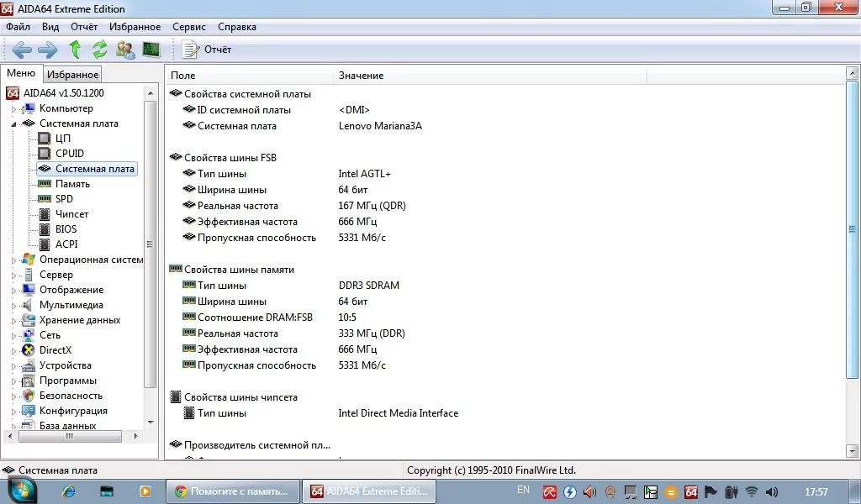Image resolution: width=861 pixels, height=504 pixels.
Task: Expand the Операционная система node
Action: (x=13, y=260)
